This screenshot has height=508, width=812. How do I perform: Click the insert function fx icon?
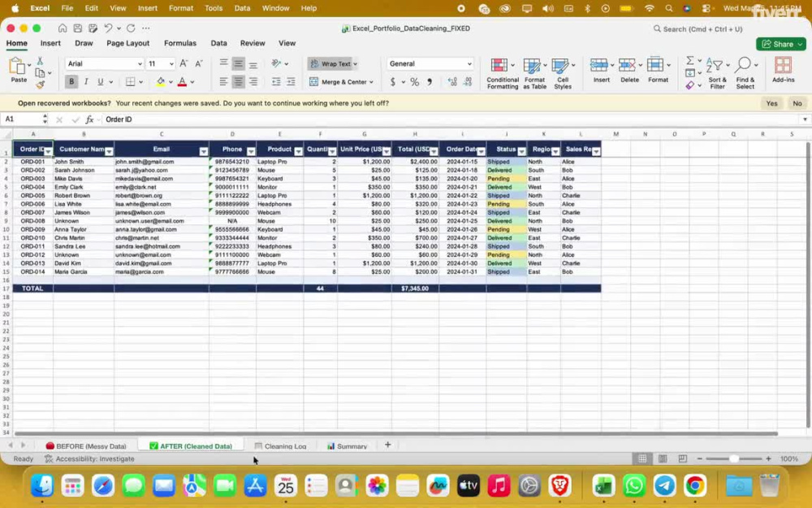coord(89,119)
